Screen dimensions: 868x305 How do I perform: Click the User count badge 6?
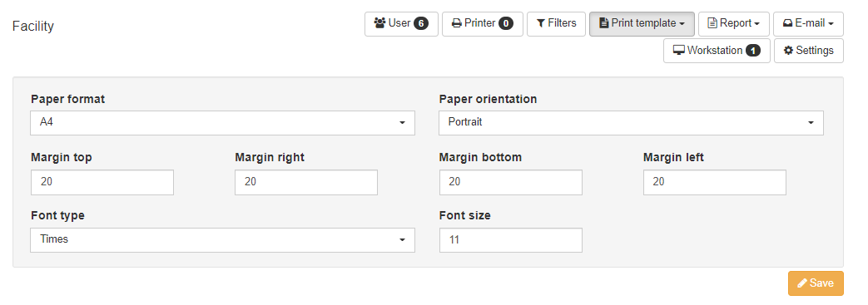[421, 23]
